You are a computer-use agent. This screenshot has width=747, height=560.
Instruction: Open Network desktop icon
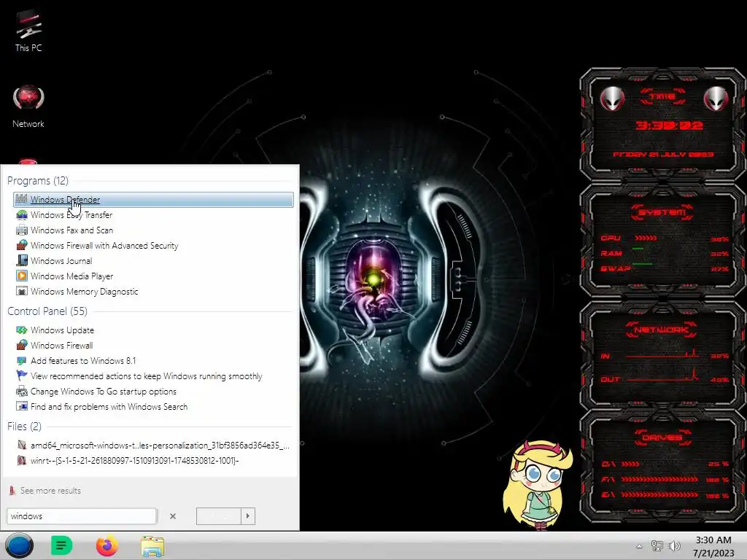click(28, 106)
